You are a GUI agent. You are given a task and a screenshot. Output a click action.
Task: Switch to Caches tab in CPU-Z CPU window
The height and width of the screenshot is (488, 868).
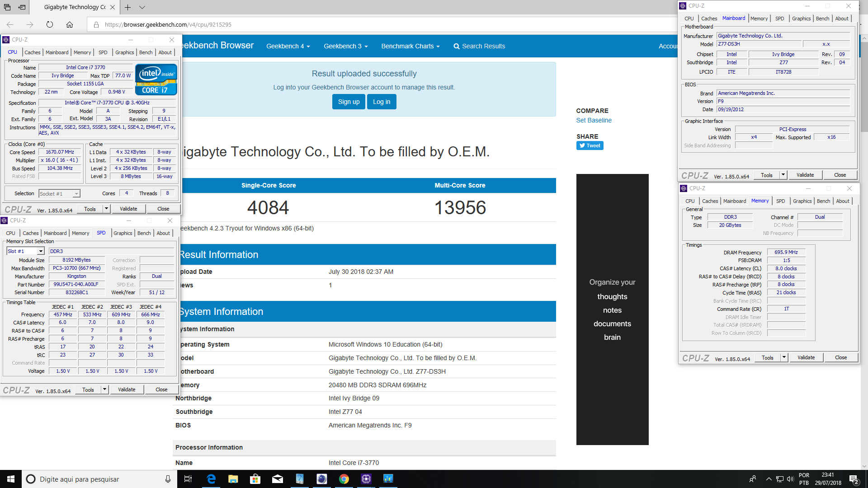pyautogui.click(x=32, y=52)
